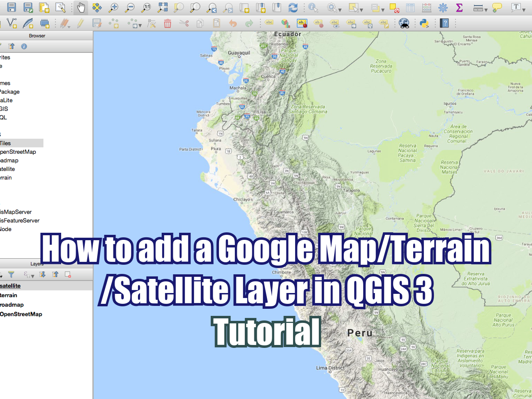Screen dimensions: 532x399
Task: Click the Identify Features tool
Action: 312,7
